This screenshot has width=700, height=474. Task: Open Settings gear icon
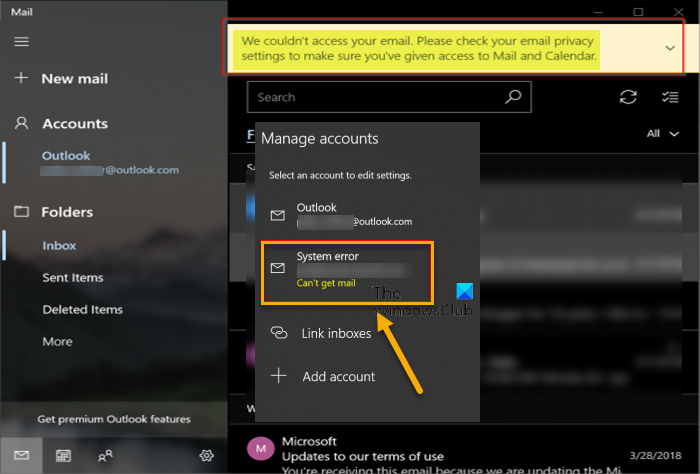(206, 456)
